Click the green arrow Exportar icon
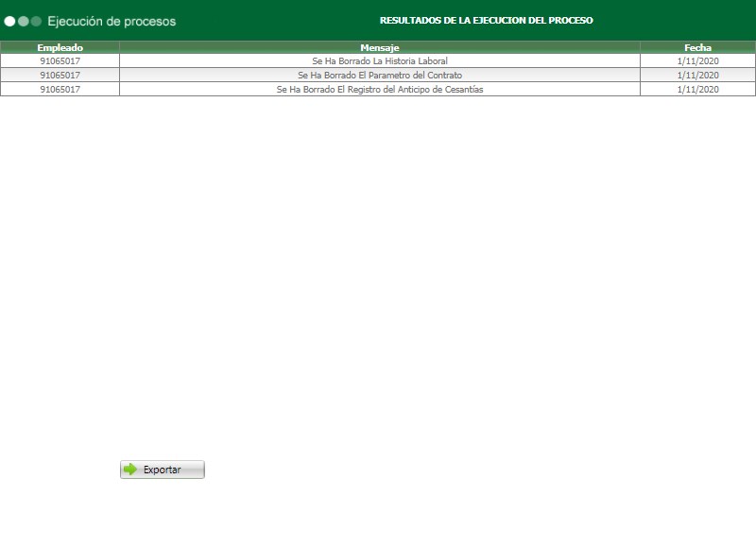This screenshot has width=756, height=547. tap(129, 469)
